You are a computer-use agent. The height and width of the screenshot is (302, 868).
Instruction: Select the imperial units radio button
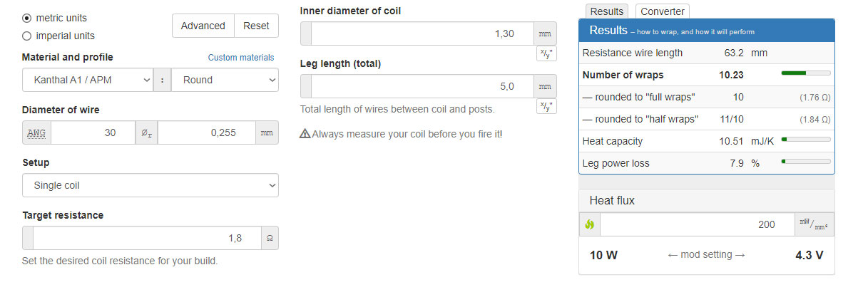(x=27, y=36)
